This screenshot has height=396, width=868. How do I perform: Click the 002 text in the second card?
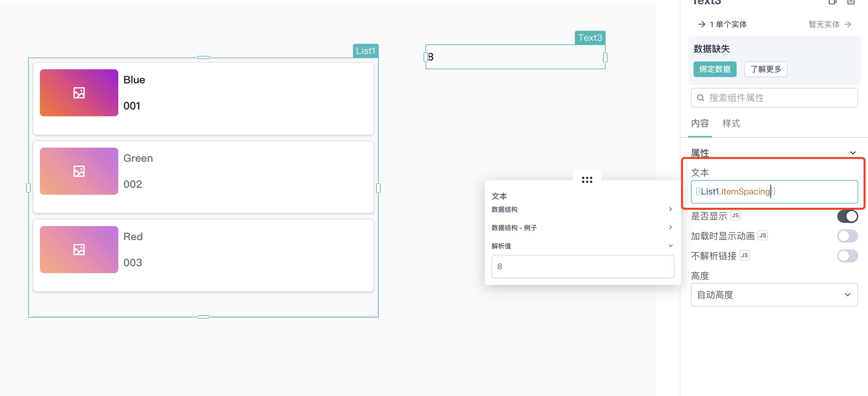[133, 184]
